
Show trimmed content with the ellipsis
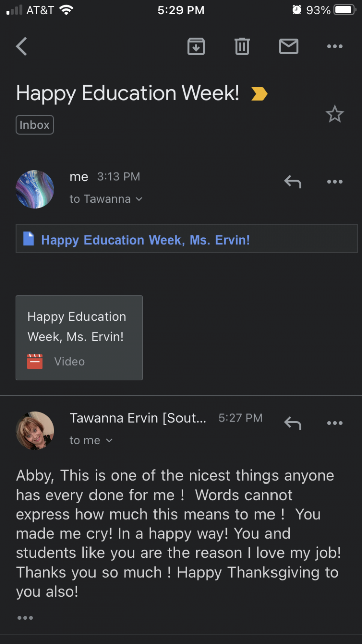coord(25,618)
